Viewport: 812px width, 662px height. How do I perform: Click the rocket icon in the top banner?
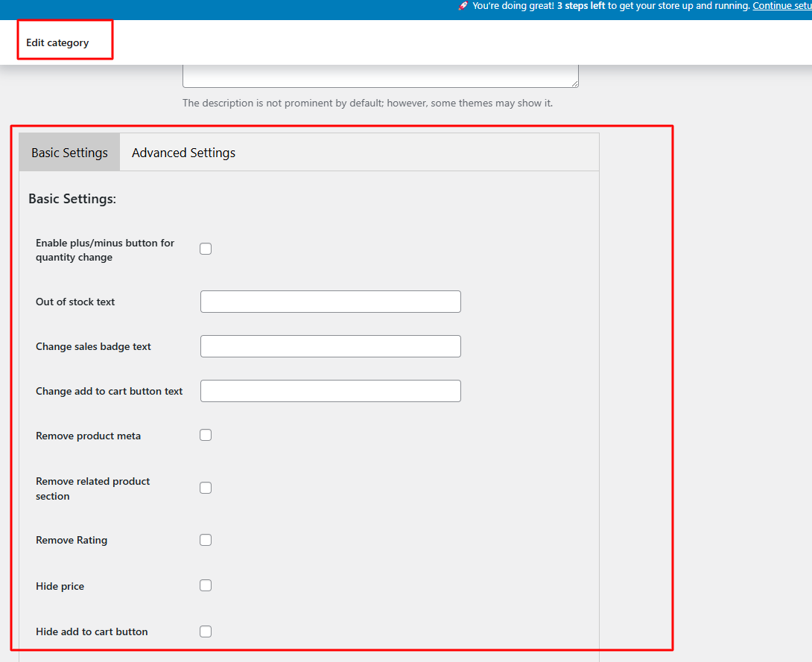coord(463,6)
